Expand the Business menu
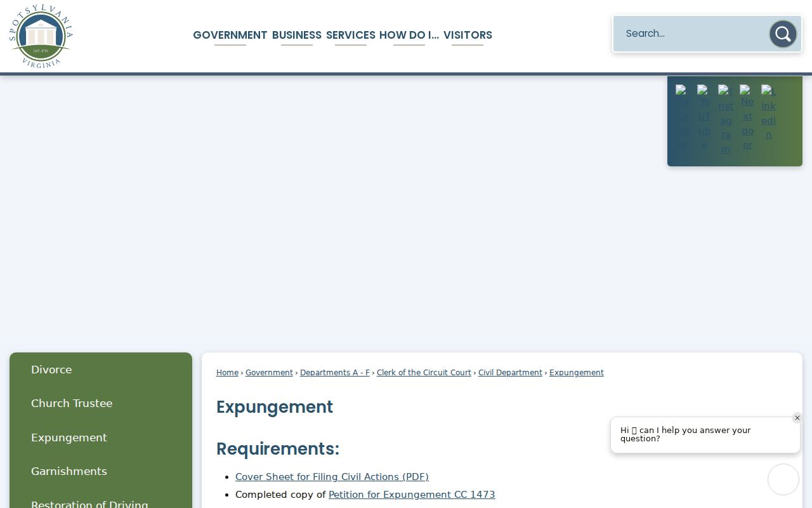812x508 pixels. pyautogui.click(x=296, y=36)
